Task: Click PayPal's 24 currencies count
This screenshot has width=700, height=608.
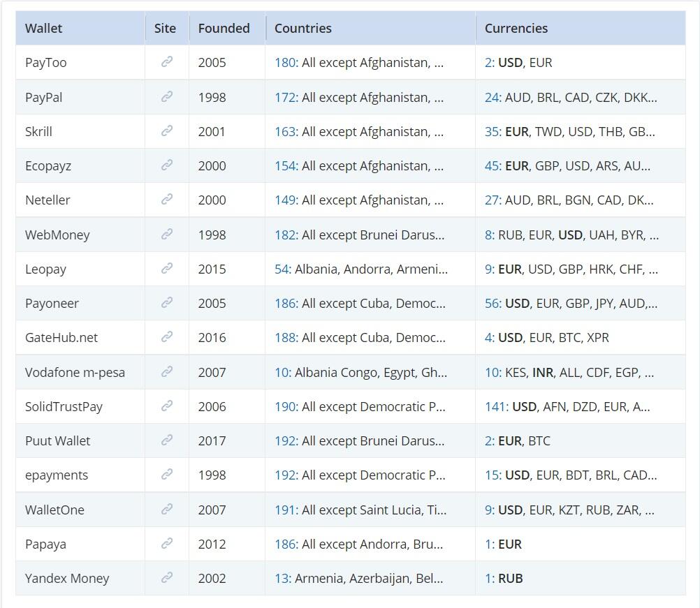Action: pyautogui.click(x=493, y=97)
